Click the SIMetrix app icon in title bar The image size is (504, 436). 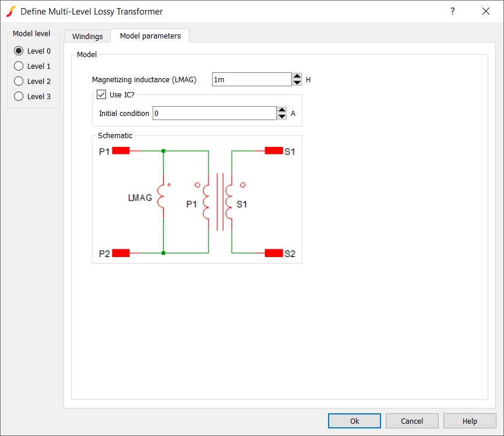point(10,12)
